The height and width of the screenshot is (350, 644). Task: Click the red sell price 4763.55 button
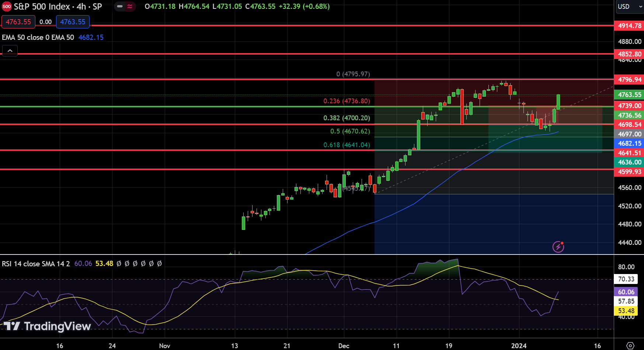(x=18, y=22)
